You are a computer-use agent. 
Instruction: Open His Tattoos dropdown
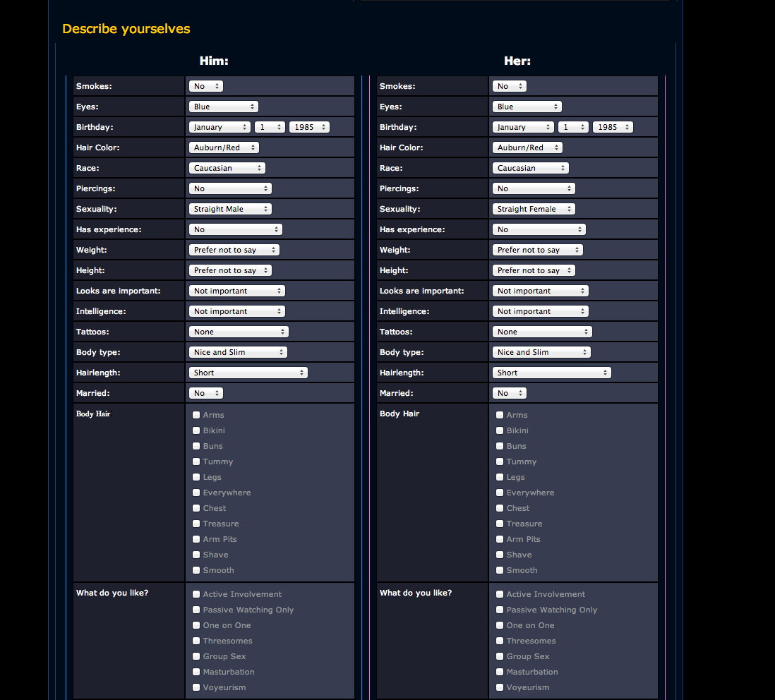pos(239,332)
